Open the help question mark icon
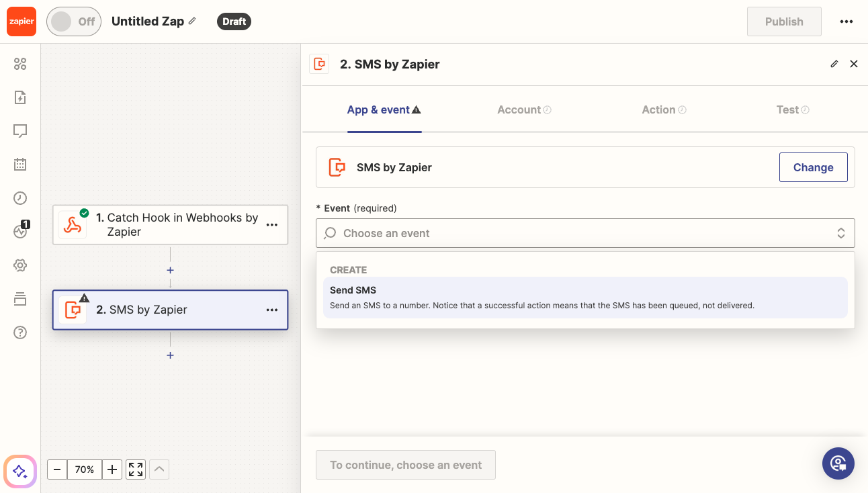Viewport: 868px width, 493px height. [20, 332]
